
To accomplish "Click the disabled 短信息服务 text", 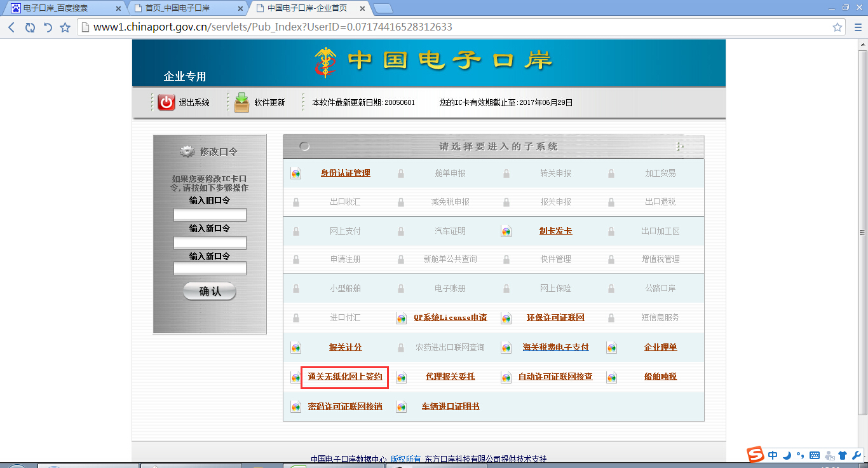I will 660,317.
